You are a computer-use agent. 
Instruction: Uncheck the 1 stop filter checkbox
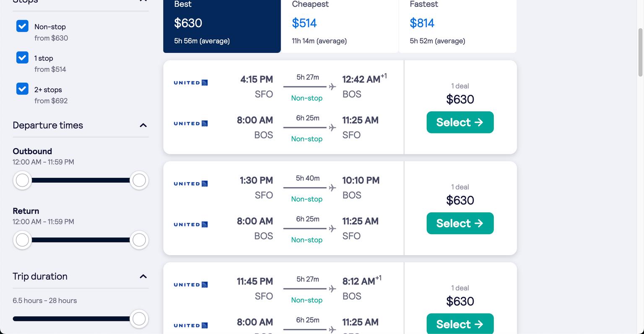[22, 57]
